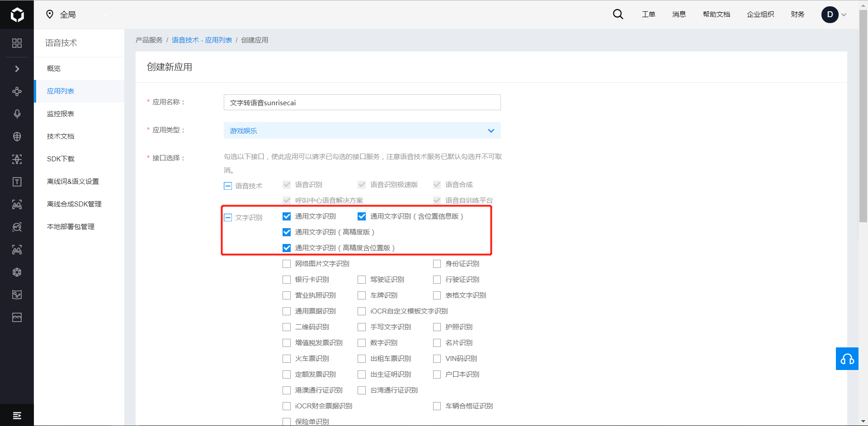Click the D user avatar

pyautogui.click(x=830, y=14)
